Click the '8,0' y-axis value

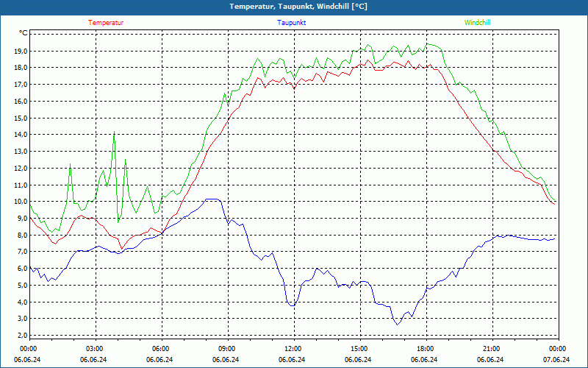[23, 235]
